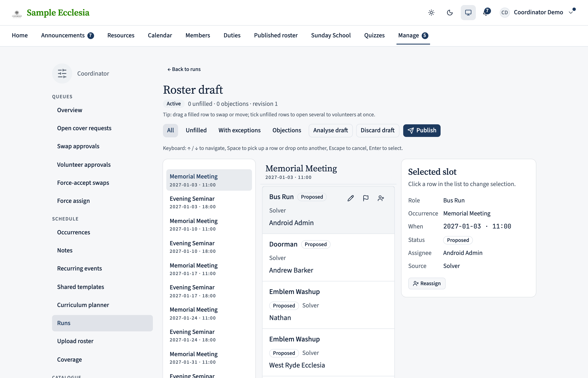
Task: Click the Publish button
Action: (x=422, y=130)
